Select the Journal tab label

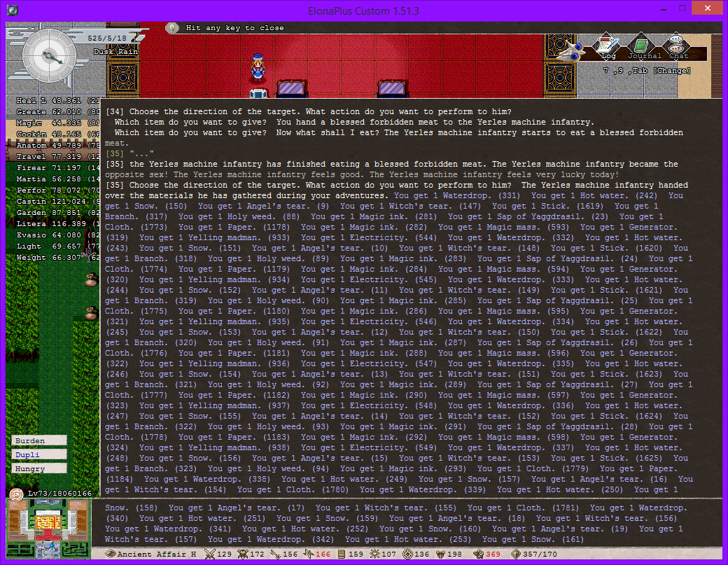[645, 56]
